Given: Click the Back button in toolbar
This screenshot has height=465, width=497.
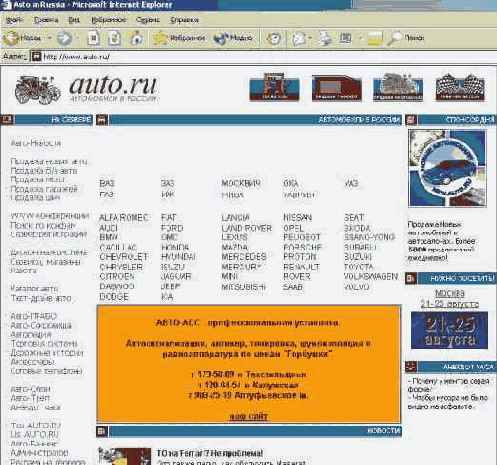Looking at the screenshot, I should click(x=23, y=38).
